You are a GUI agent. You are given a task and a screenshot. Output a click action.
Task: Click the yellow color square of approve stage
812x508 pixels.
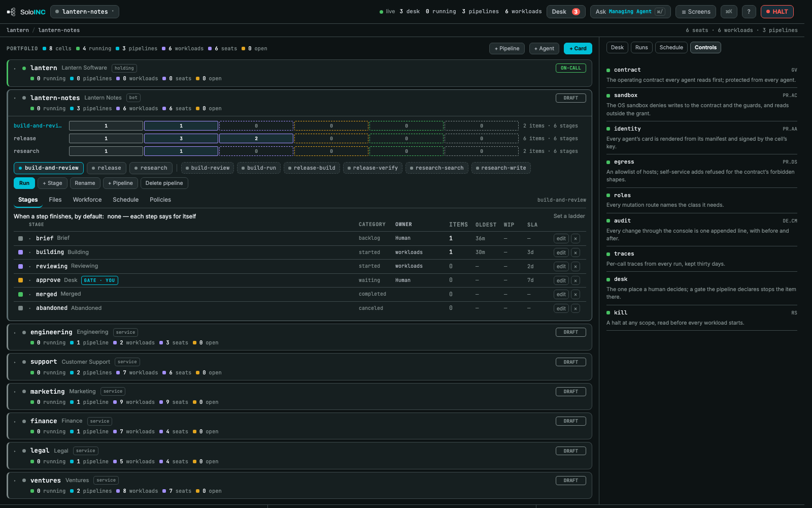pos(21,280)
